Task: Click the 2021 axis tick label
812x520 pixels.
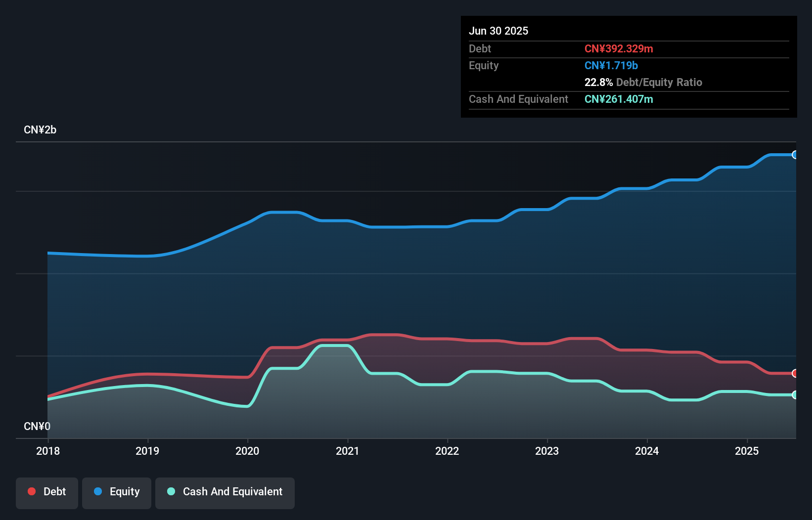Action: tap(347, 451)
